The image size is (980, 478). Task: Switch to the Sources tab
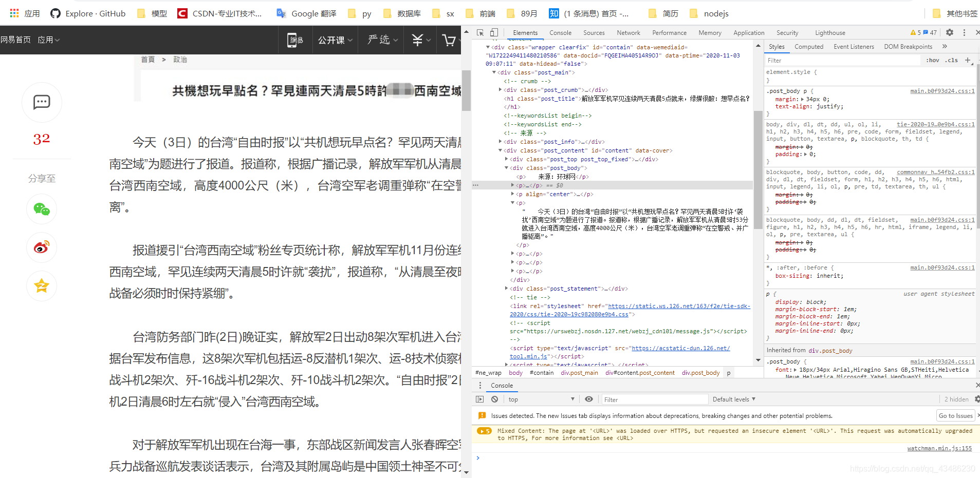point(594,32)
